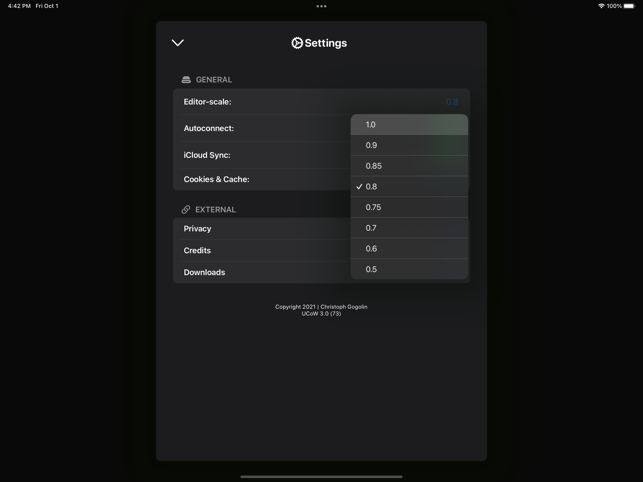Set editor scale to 0.5
Screen dimensions: 643x482
click(x=409, y=269)
